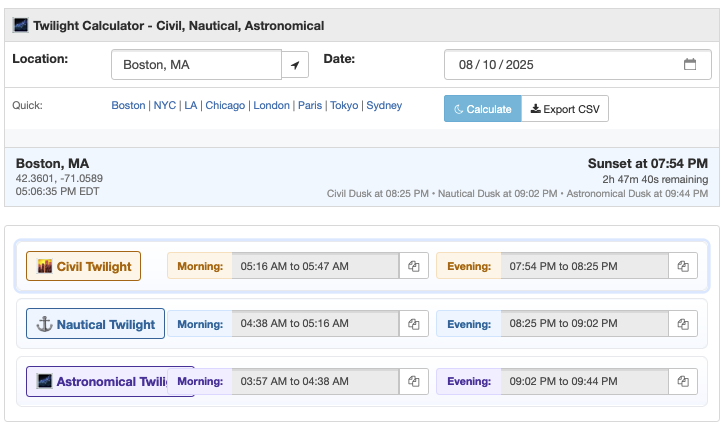Image resolution: width=728 pixels, height=433 pixels.
Task: Click Morning label in Civil Twilight row
Action: pyautogui.click(x=200, y=266)
